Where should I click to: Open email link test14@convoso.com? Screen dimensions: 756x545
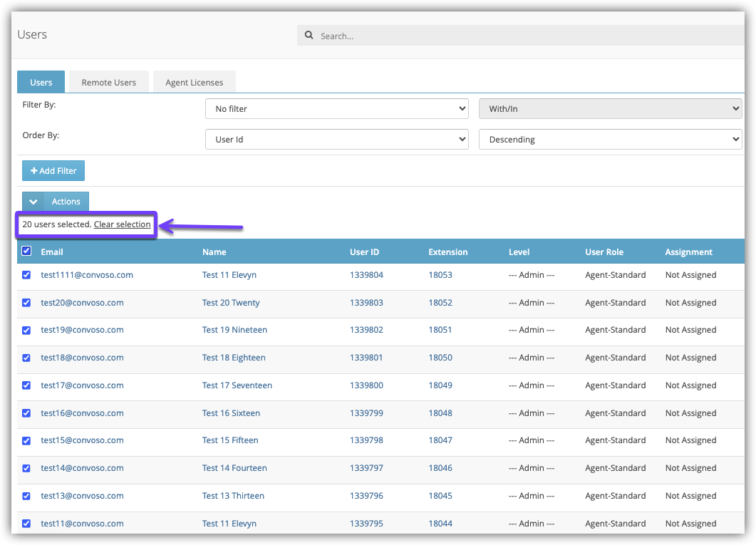coord(82,468)
